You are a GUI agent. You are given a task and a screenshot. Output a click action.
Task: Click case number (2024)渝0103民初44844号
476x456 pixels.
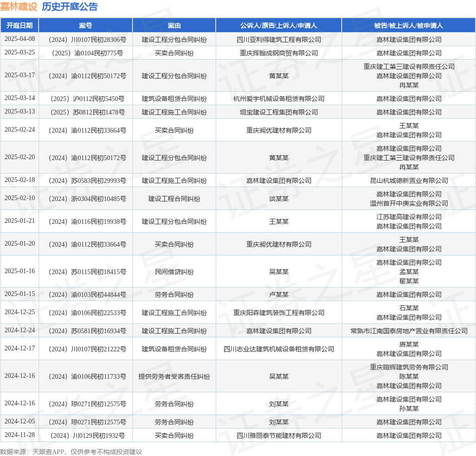[87, 295]
